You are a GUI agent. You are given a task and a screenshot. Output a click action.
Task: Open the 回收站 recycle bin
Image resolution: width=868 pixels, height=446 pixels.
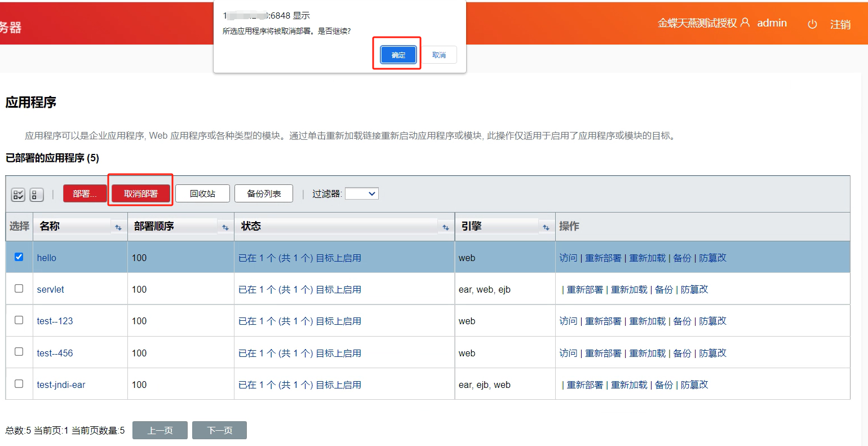[202, 193]
